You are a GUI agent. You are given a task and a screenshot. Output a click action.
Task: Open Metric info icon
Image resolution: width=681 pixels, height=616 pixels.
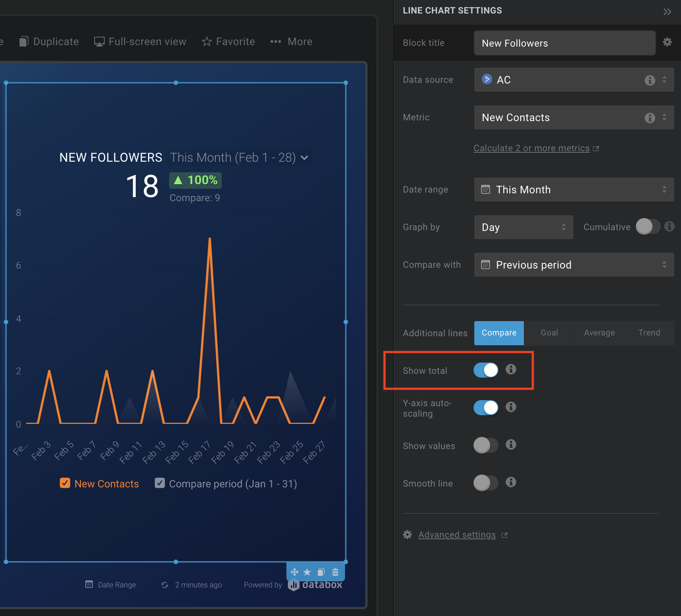650,118
